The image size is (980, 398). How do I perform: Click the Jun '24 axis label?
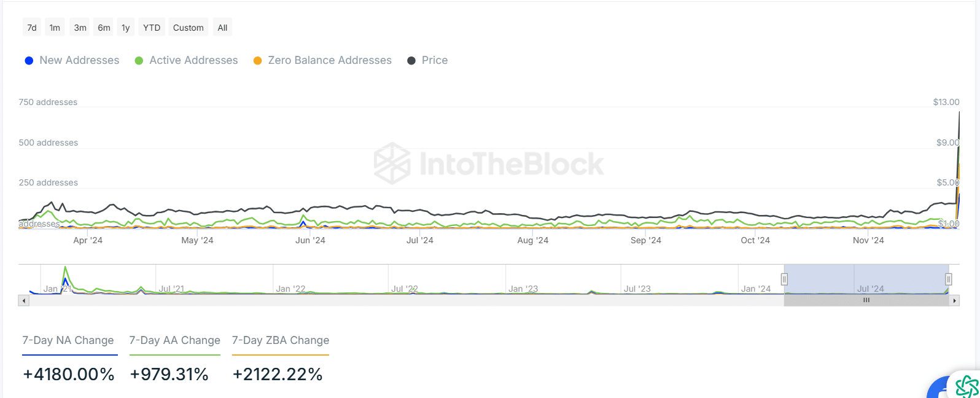tap(310, 240)
